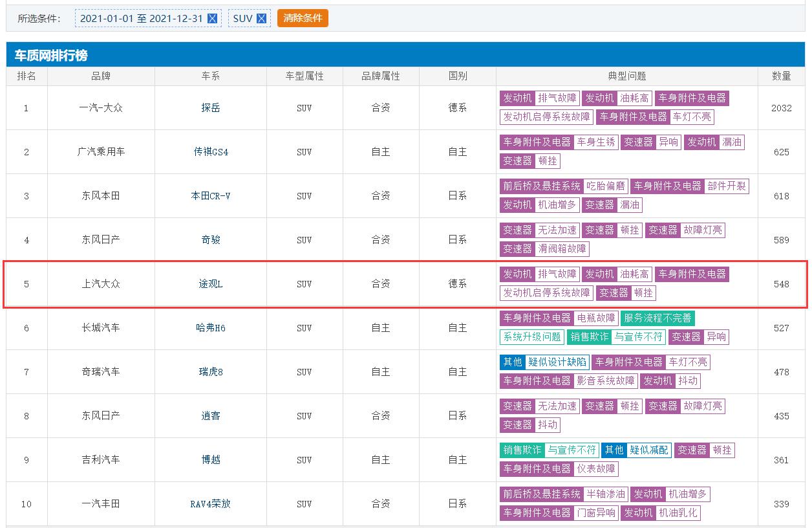
Task: Click the complaint count 339
Action: click(782, 504)
